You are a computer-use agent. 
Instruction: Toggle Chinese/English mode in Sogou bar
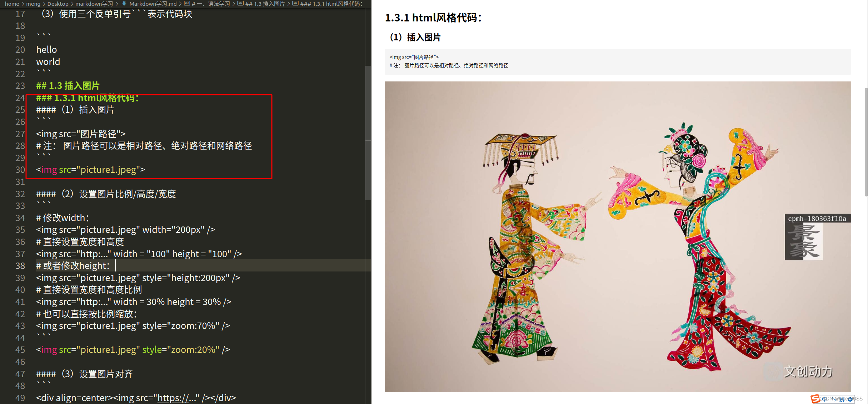[x=825, y=399]
